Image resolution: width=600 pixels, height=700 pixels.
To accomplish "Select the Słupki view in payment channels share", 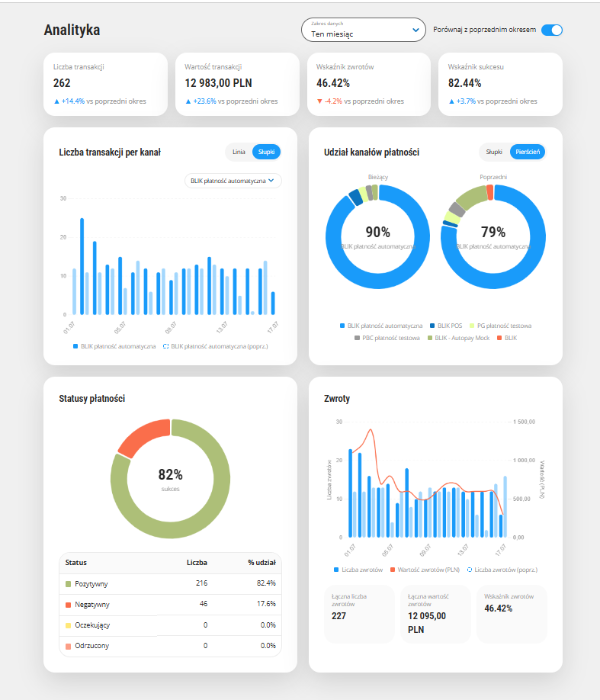I will coord(494,152).
